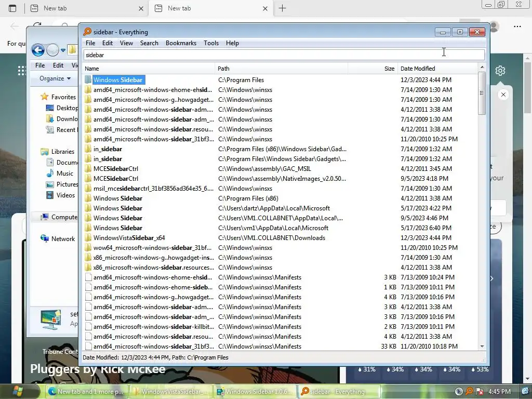532x399 pixels.
Task: Select Videos library in Explorer pane
Action: coord(65,195)
